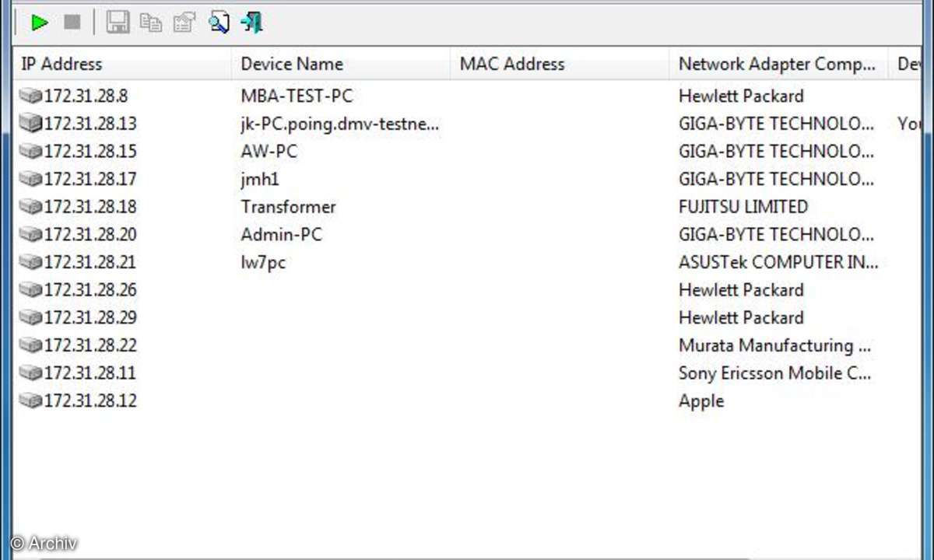Click the ASUSTek COMPUTER IN... cell
Viewport: 934px width, 560px height.
coord(778,262)
